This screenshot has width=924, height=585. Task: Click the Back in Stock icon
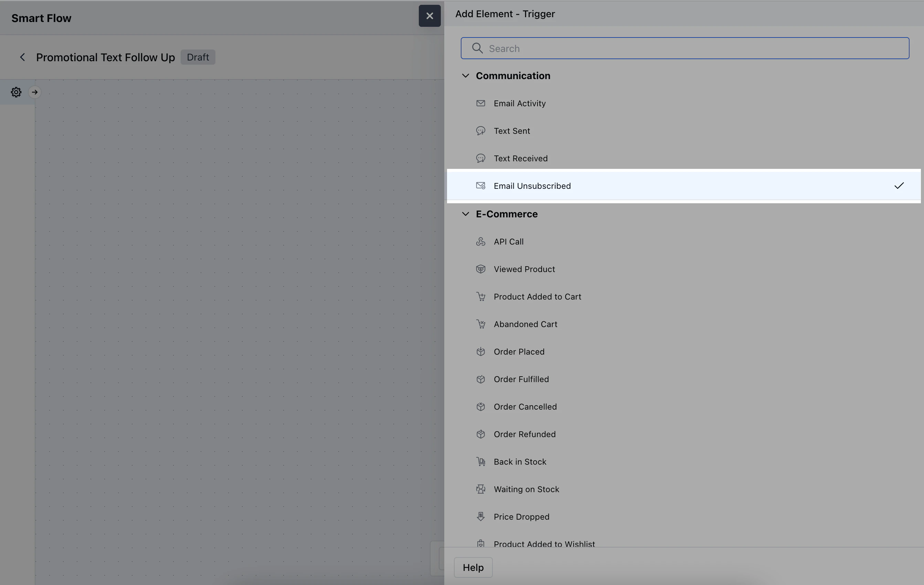coord(480,462)
